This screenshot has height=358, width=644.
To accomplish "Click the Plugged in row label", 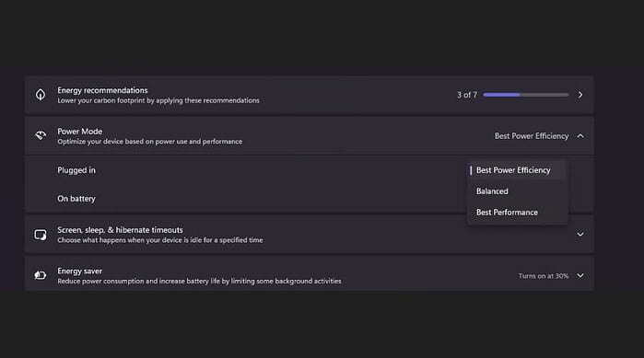I will click(76, 170).
